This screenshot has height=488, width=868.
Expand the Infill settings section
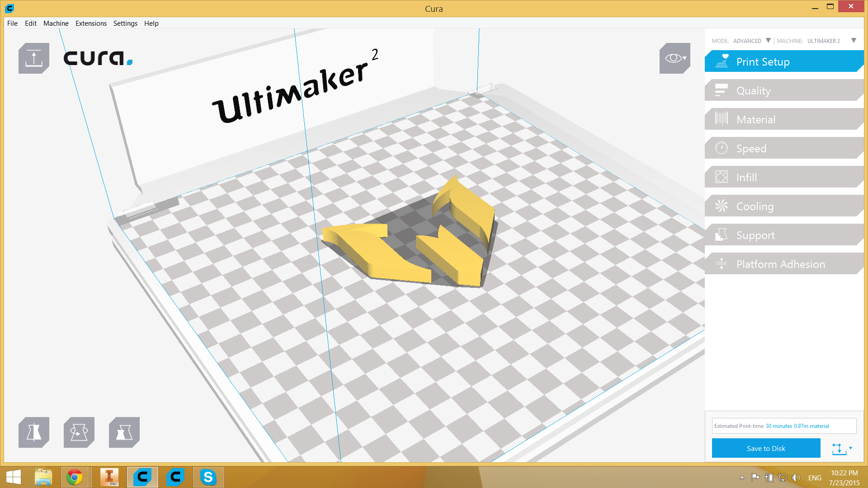(784, 177)
